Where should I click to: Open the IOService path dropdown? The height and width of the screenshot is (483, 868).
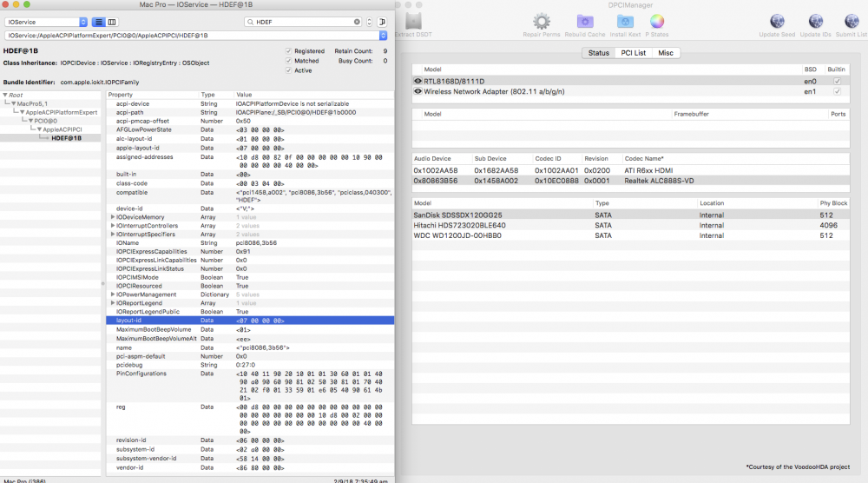coord(383,36)
